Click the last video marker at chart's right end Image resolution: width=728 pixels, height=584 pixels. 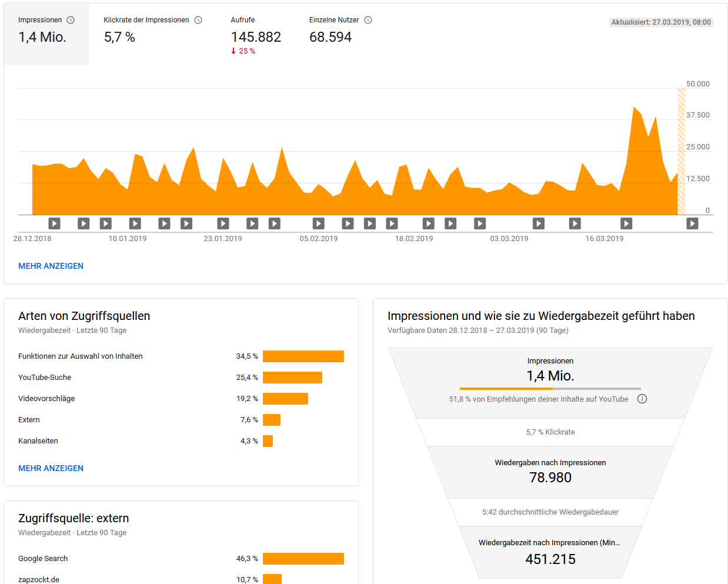coord(692,223)
